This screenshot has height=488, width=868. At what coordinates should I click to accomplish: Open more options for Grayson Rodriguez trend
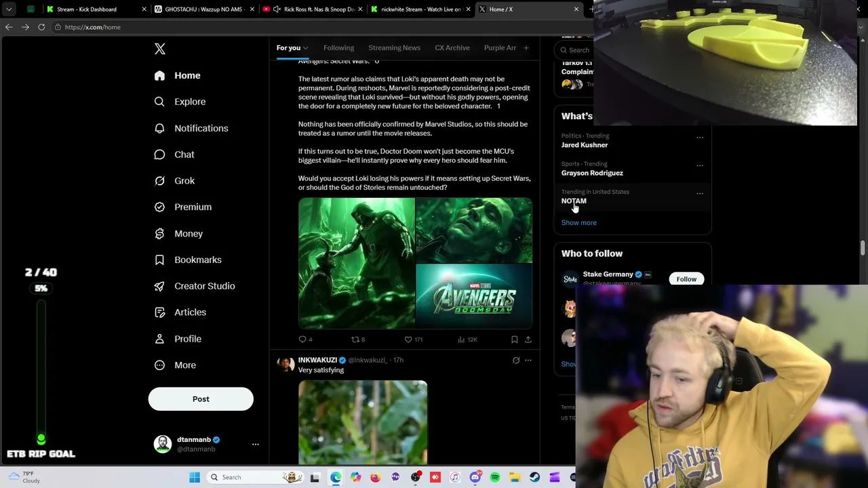[700, 165]
